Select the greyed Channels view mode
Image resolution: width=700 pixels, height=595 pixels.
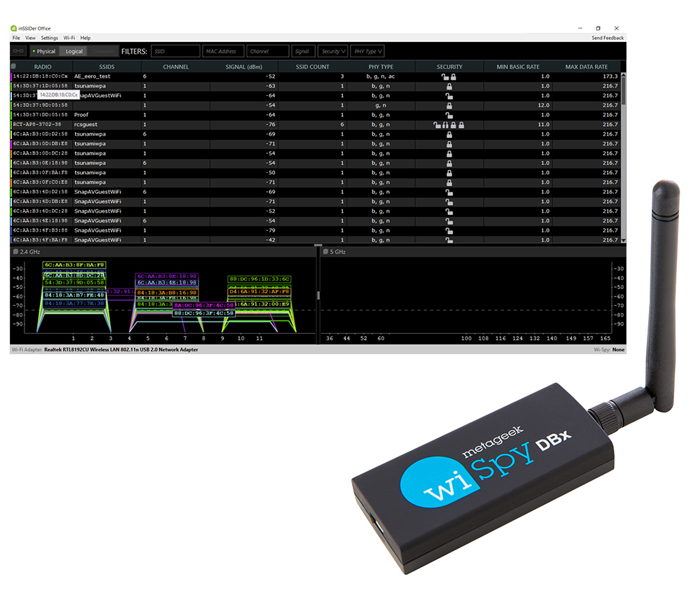[103, 51]
